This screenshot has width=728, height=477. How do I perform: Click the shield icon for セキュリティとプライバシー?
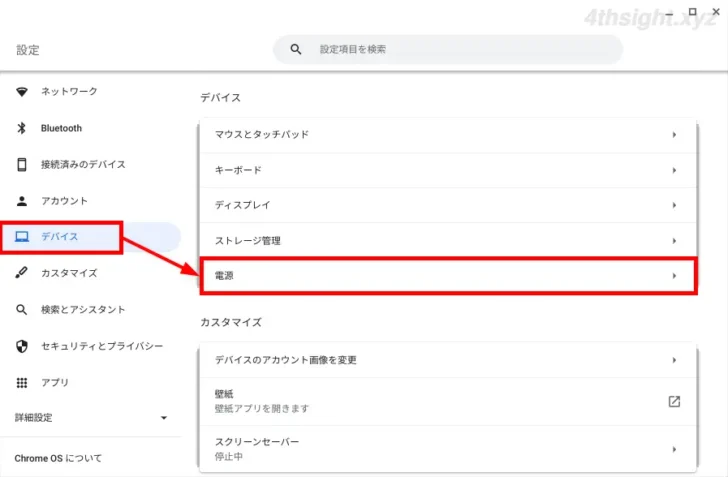pyautogui.click(x=21, y=346)
